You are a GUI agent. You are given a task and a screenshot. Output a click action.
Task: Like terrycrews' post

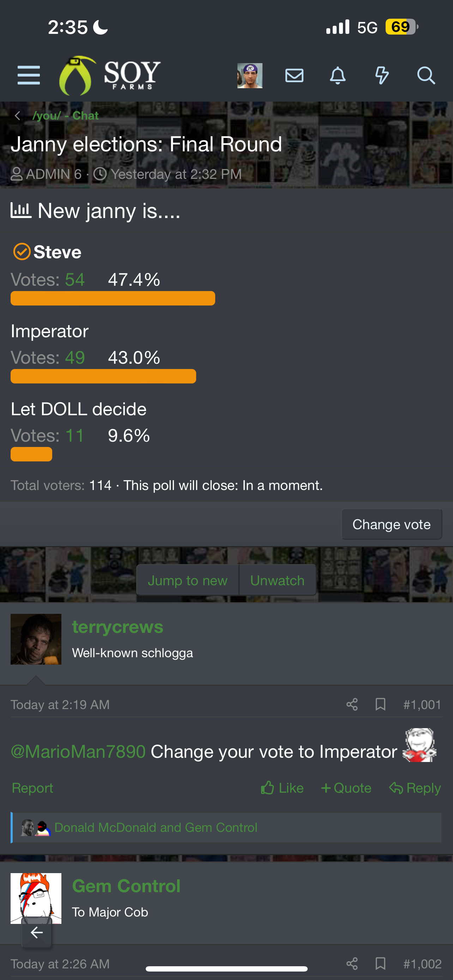(282, 788)
